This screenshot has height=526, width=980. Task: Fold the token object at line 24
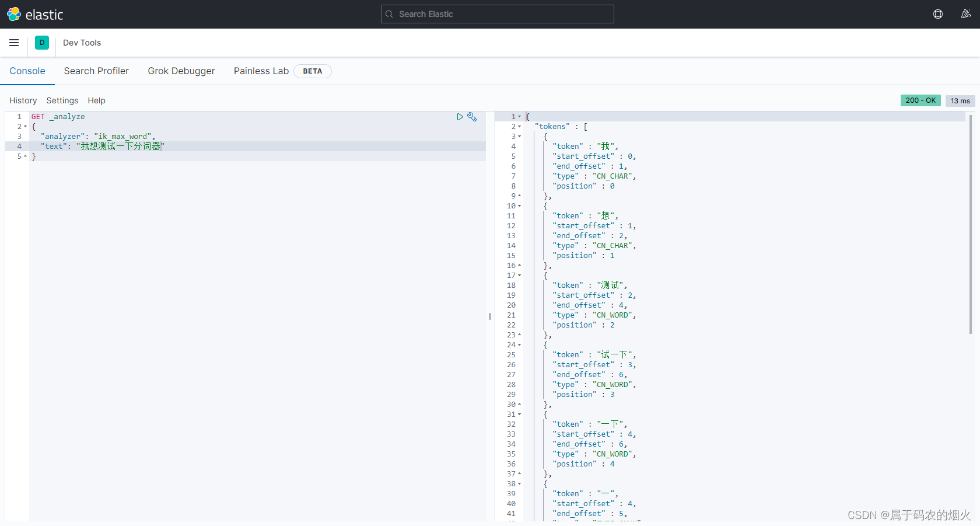520,345
